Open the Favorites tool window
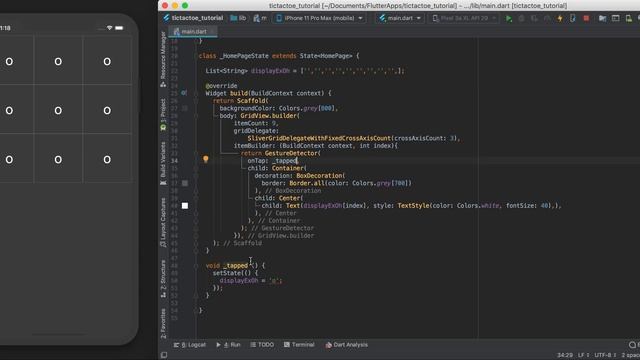Screen dimensions: 640x360 tap(163, 323)
